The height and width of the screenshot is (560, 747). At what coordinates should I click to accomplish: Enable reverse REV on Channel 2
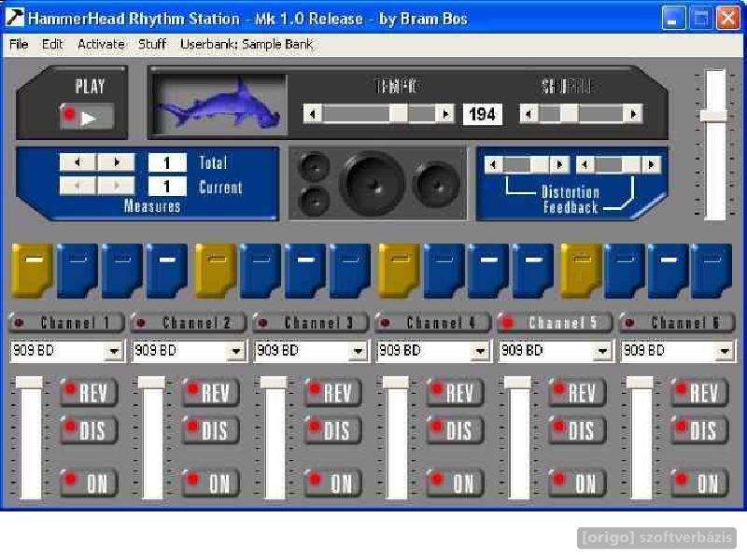point(211,393)
